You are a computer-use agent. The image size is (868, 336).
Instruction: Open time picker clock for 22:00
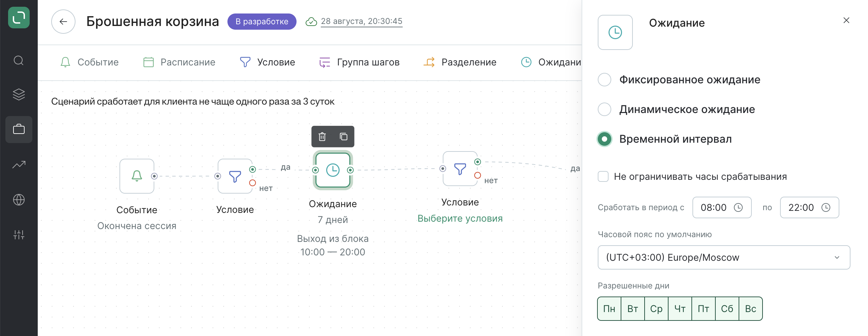click(x=826, y=207)
